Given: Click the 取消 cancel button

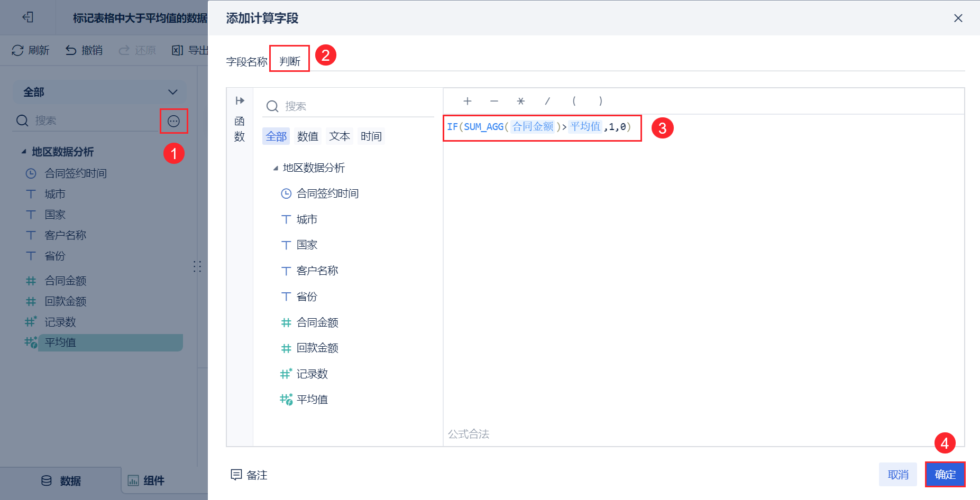Looking at the screenshot, I should tap(898, 475).
